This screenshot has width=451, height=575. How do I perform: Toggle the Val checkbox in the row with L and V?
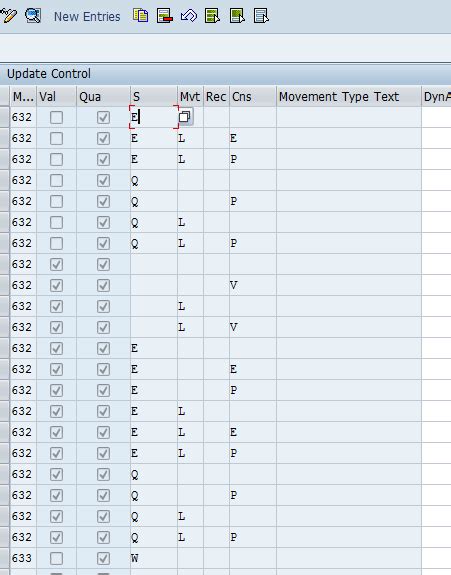coord(56,327)
